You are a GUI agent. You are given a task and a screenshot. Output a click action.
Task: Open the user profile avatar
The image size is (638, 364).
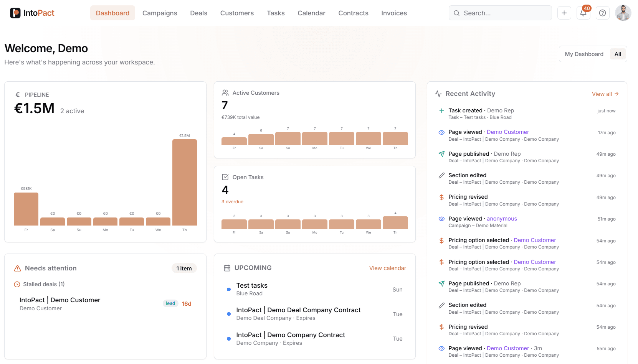623,13
